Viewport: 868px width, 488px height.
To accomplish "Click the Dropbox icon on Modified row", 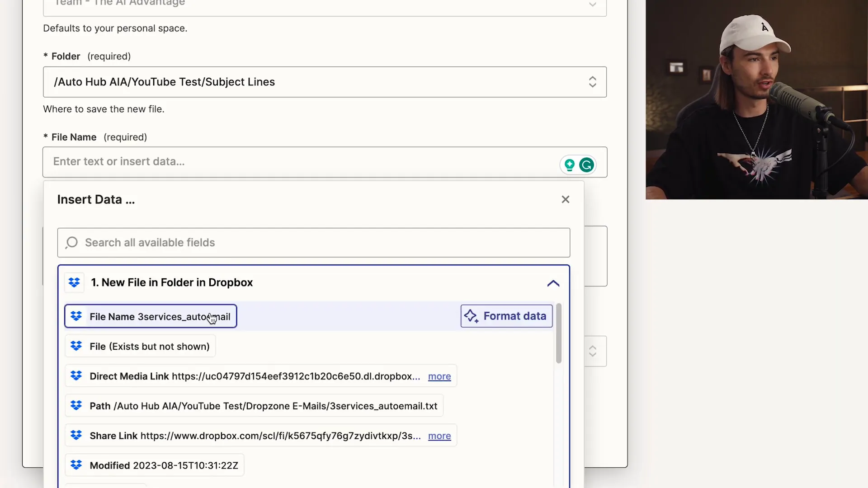I will (x=76, y=465).
